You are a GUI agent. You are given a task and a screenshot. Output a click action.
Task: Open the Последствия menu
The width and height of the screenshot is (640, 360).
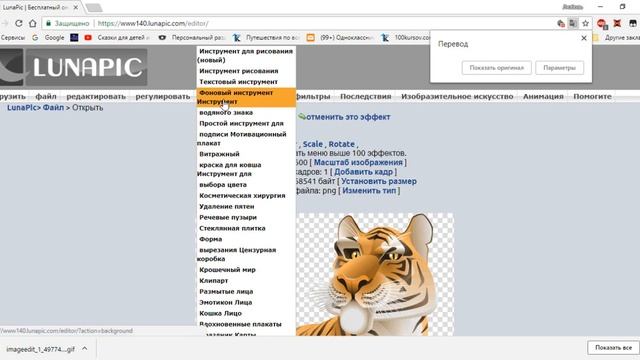click(365, 96)
